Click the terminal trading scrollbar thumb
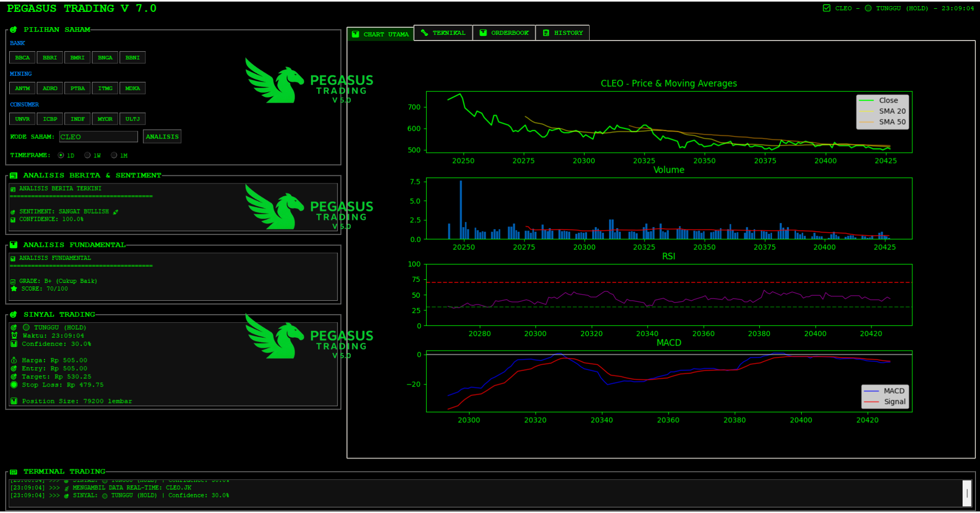 pos(967,494)
